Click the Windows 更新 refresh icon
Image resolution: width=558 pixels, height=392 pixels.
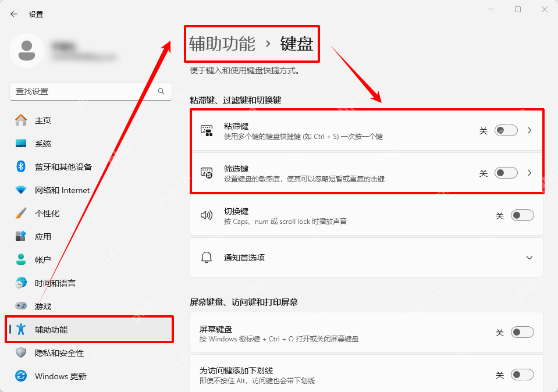click(21, 376)
